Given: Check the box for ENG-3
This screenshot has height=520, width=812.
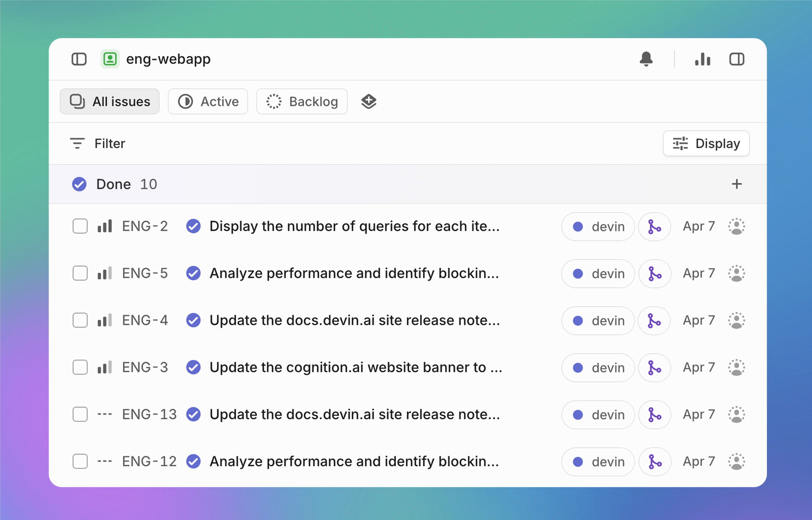Looking at the screenshot, I should point(80,367).
